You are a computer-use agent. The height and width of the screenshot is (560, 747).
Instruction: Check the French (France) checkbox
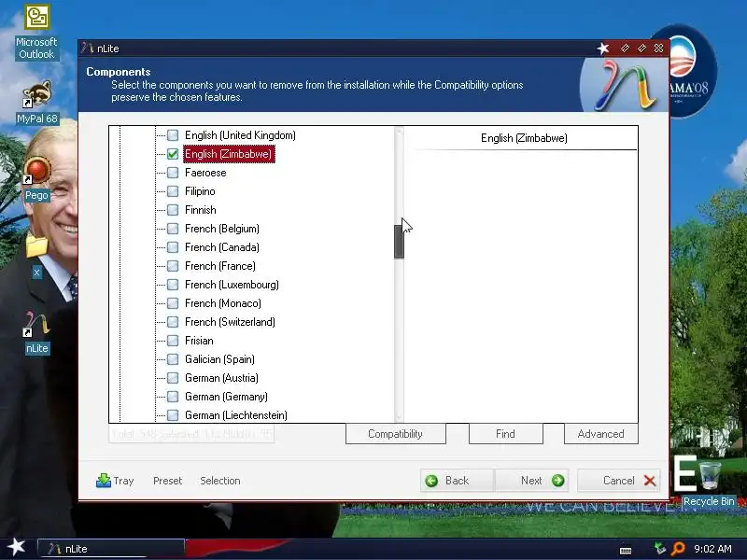tap(173, 266)
